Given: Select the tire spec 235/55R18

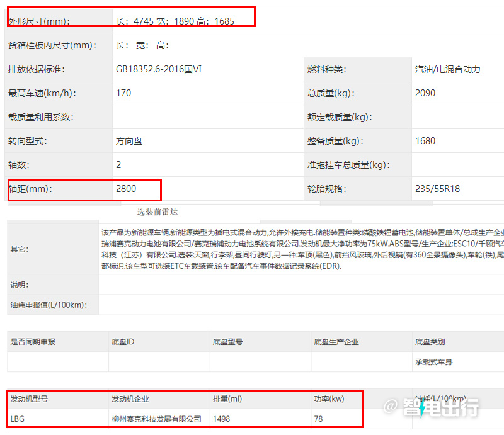Looking at the screenshot, I should (x=437, y=189).
